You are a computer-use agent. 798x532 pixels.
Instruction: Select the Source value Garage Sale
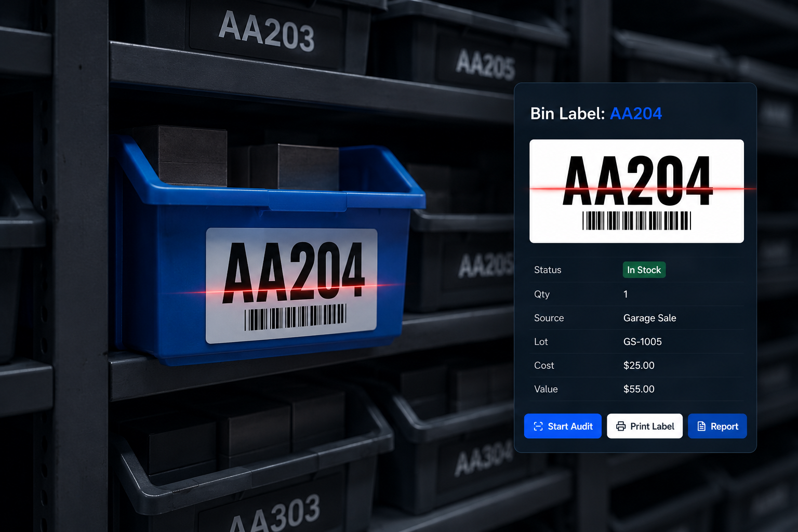pos(649,318)
